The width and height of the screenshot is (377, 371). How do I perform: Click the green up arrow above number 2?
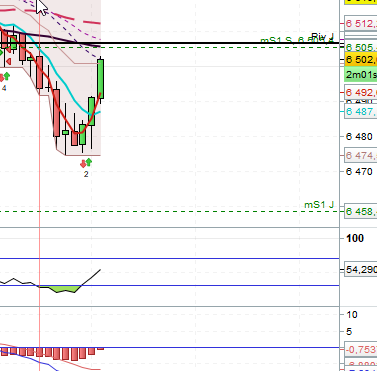click(x=89, y=162)
